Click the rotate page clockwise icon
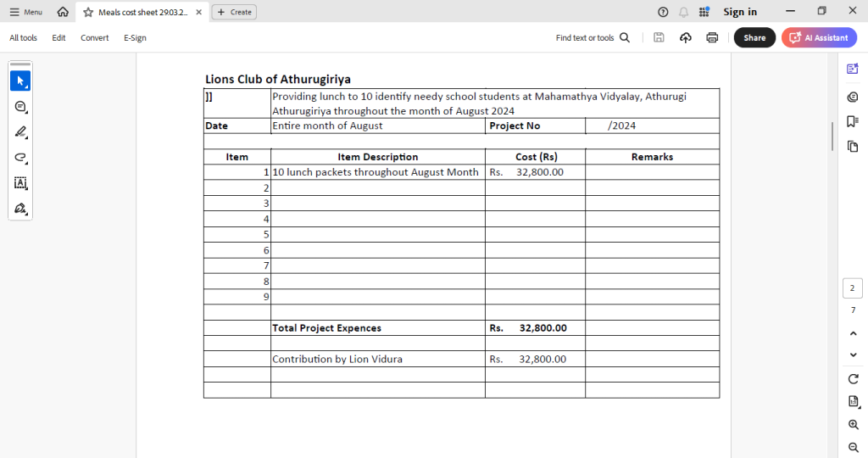Image resolution: width=868 pixels, height=458 pixels. pos(853,379)
